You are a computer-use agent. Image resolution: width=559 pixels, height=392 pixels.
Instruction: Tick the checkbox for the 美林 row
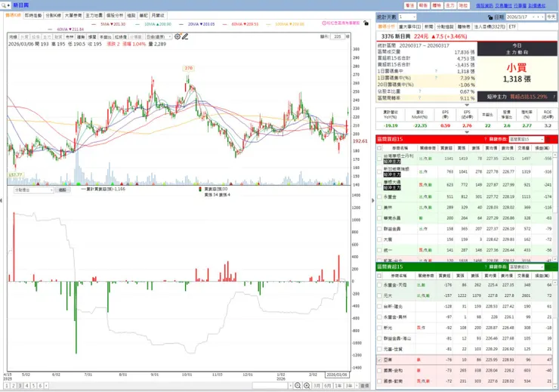point(379,208)
